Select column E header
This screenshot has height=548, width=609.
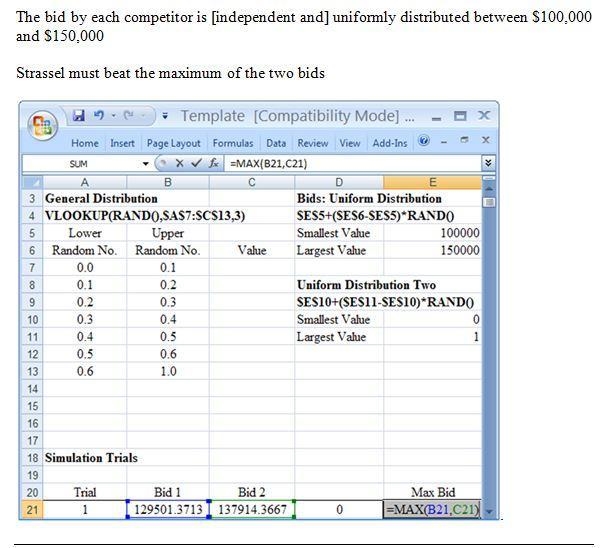click(432, 182)
